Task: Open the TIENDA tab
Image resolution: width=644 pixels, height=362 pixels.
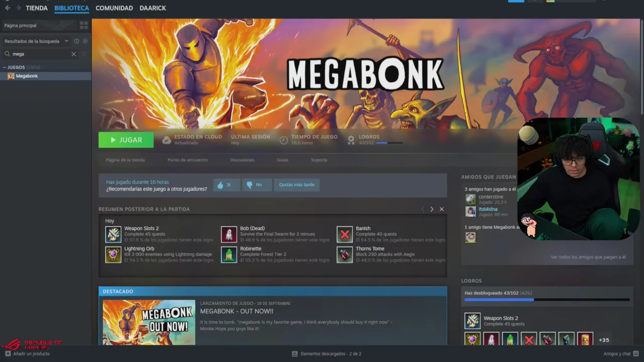Action: 37,8
